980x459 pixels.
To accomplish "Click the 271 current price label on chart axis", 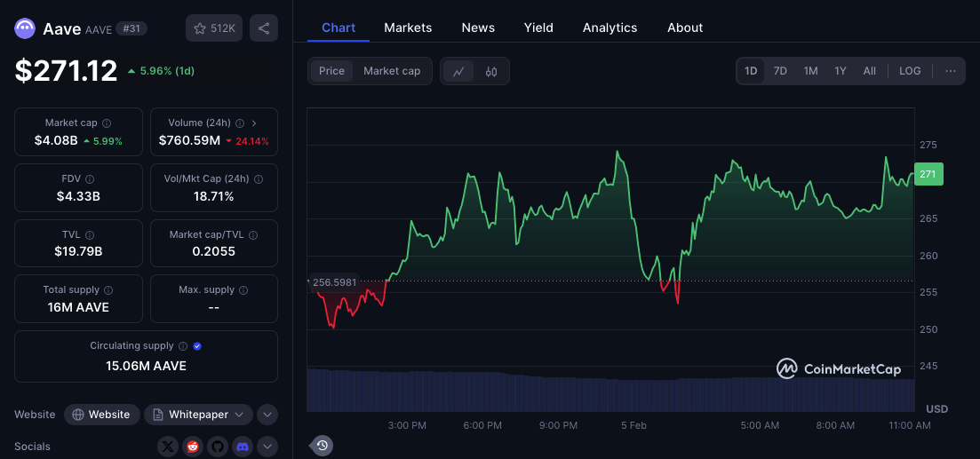I will point(928,174).
